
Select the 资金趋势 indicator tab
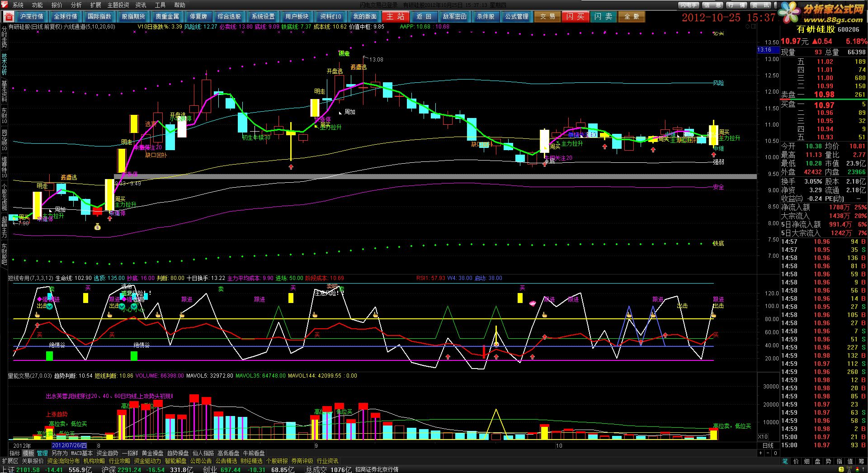pyautogui.click(x=107, y=453)
